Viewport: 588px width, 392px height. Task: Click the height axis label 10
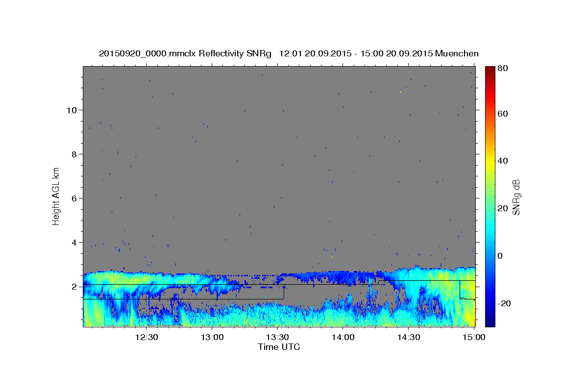(x=72, y=110)
